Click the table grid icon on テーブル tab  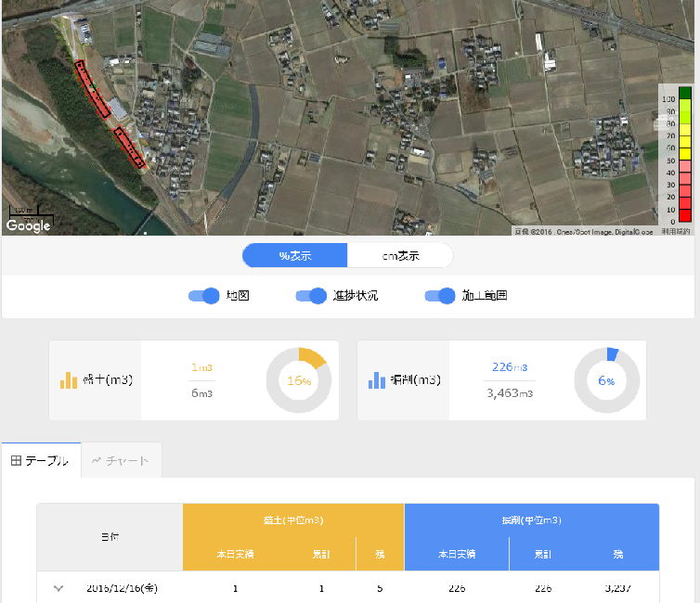coord(16,460)
